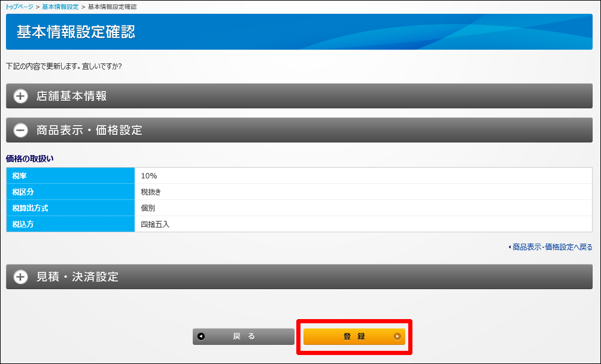The image size is (601, 364).
Task: Open 基本情報設定 breadcrumb link
Action: coord(60,7)
